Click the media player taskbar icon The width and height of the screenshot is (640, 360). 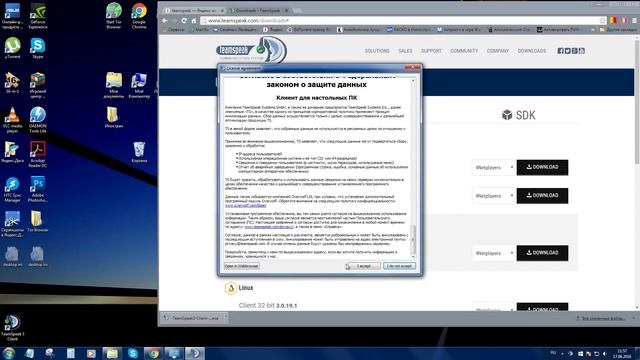pyautogui.click(x=91, y=353)
